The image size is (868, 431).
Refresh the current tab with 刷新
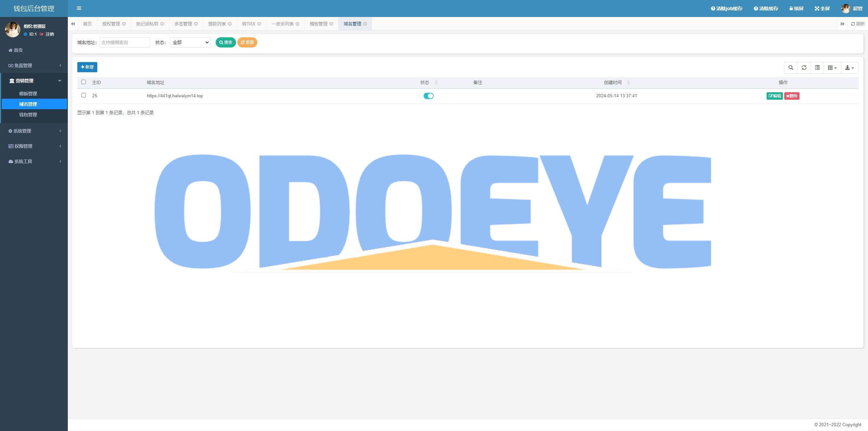click(858, 24)
